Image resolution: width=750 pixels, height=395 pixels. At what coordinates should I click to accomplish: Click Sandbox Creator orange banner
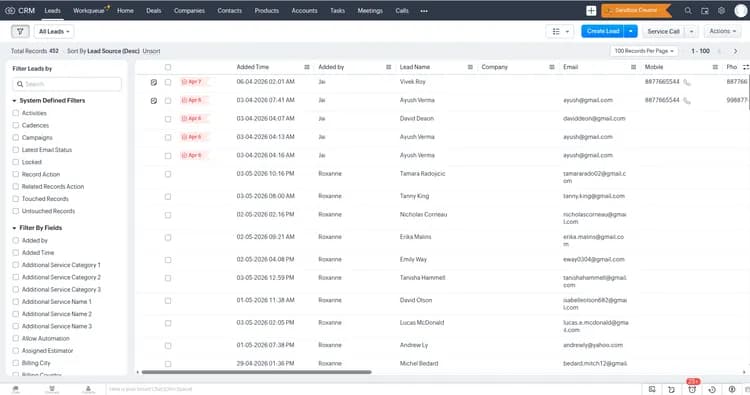pos(636,11)
